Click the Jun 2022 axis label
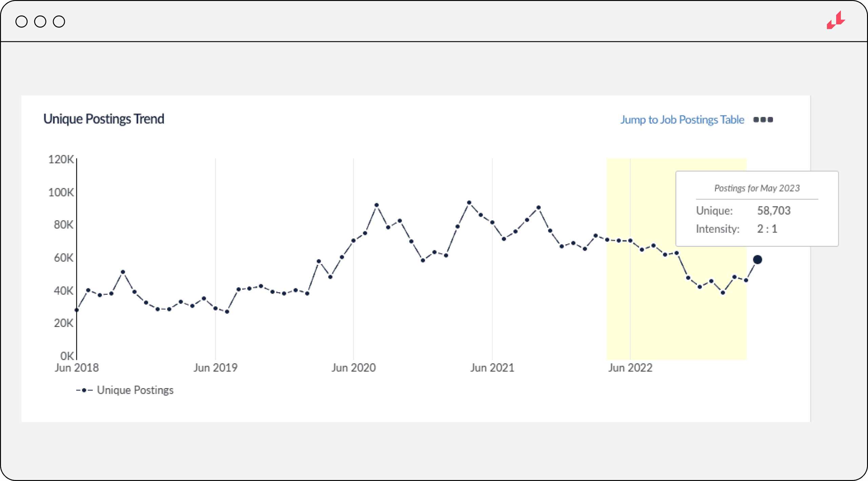 point(630,368)
